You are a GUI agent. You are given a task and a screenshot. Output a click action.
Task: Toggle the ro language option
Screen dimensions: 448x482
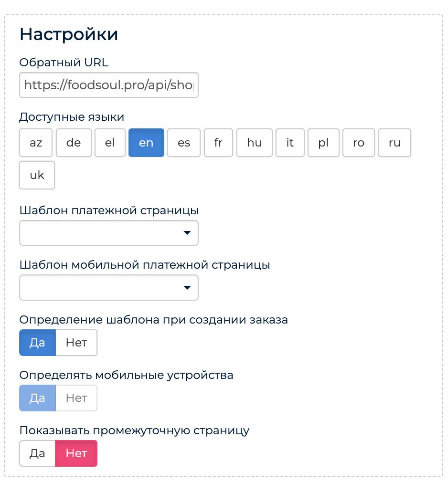(359, 143)
